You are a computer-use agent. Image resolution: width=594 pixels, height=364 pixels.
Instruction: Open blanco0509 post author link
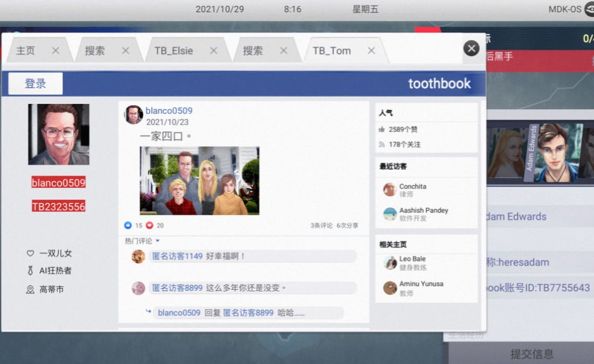click(x=169, y=111)
